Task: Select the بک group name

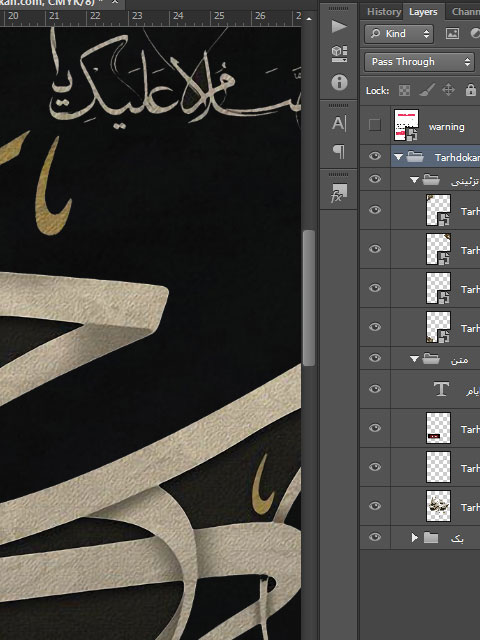Action: [x=457, y=538]
